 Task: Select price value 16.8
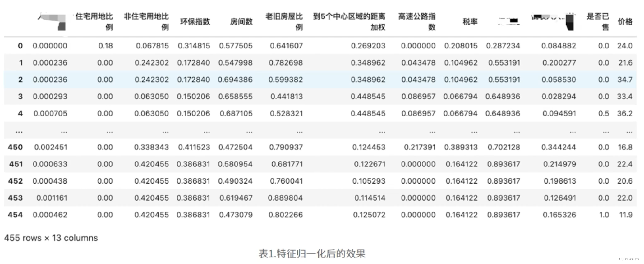(x=625, y=147)
